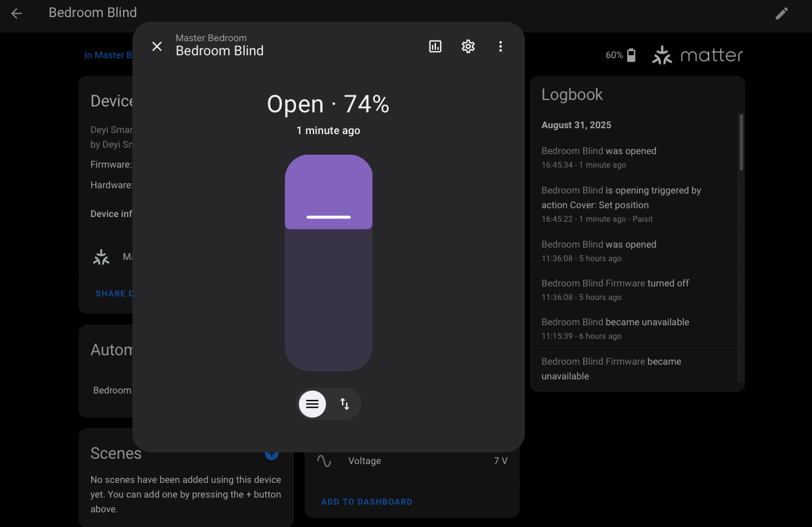This screenshot has height=527, width=812.
Task: Go back using the arrow icon
Action: tap(16, 13)
